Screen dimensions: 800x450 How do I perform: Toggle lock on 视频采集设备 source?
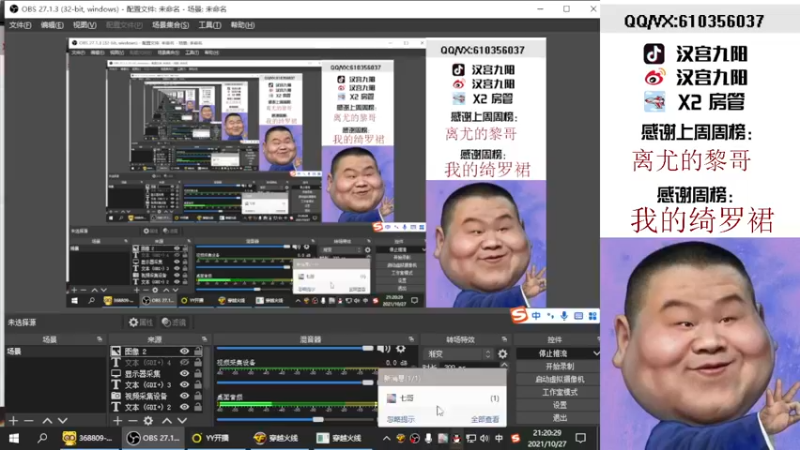pos(198,396)
